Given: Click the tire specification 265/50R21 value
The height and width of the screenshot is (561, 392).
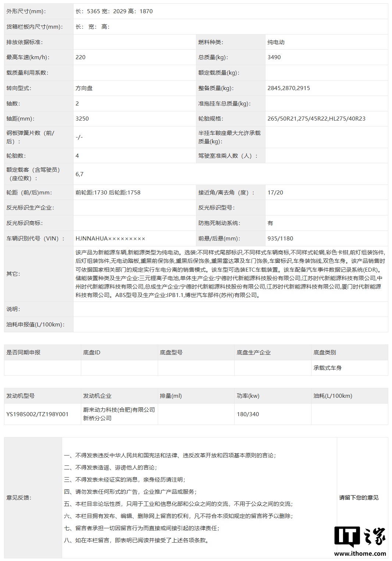Looking at the screenshot, I should 316,119.
